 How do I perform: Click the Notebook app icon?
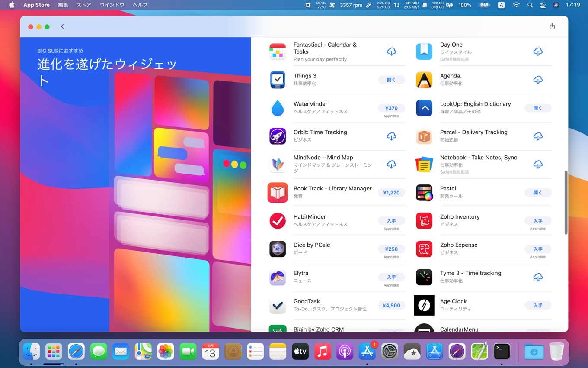click(x=424, y=164)
